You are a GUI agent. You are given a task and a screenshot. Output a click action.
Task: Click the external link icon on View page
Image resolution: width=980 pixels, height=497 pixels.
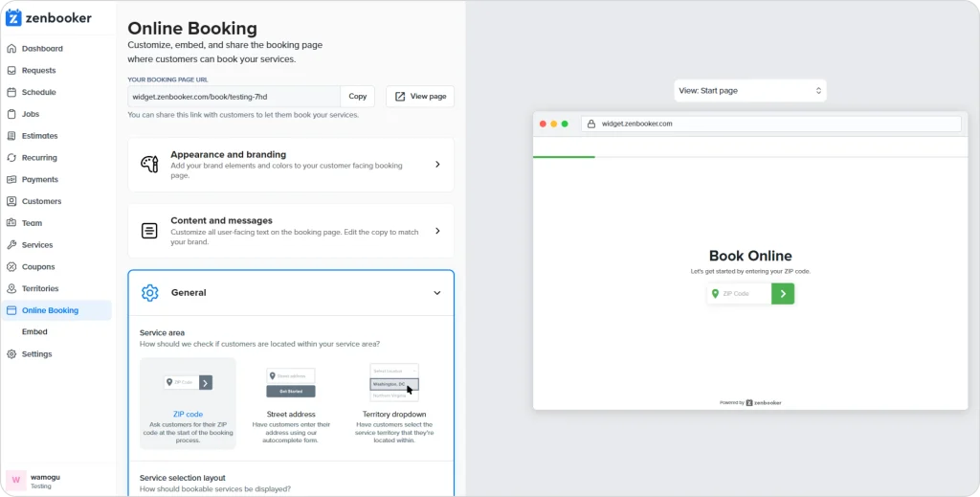click(400, 97)
